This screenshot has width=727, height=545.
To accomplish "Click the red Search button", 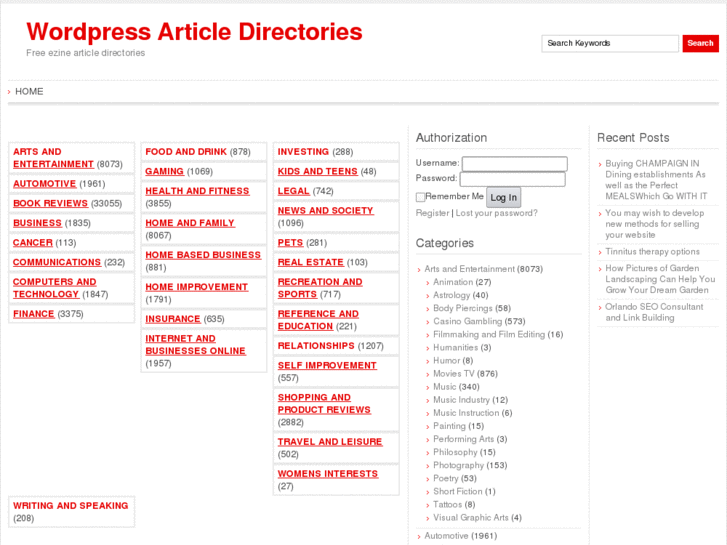I will click(700, 43).
